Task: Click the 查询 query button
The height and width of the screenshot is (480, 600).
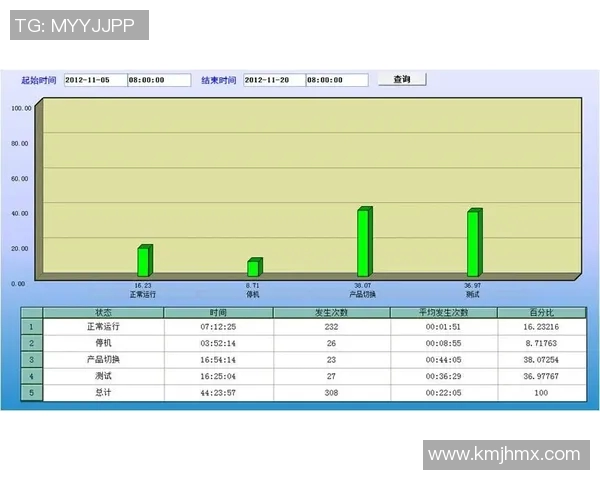Action: 402,79
